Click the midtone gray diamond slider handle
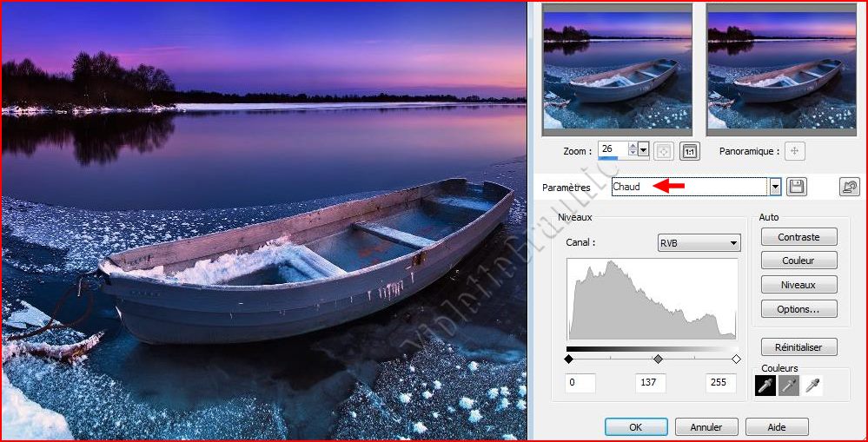Image resolution: width=868 pixels, height=442 pixels. point(658,359)
